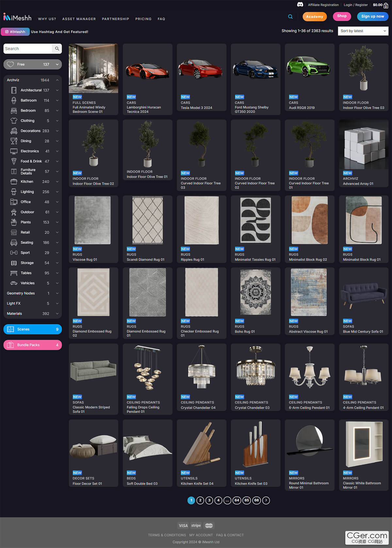
Task: Click the Free filter heart icon
Action: (10, 64)
